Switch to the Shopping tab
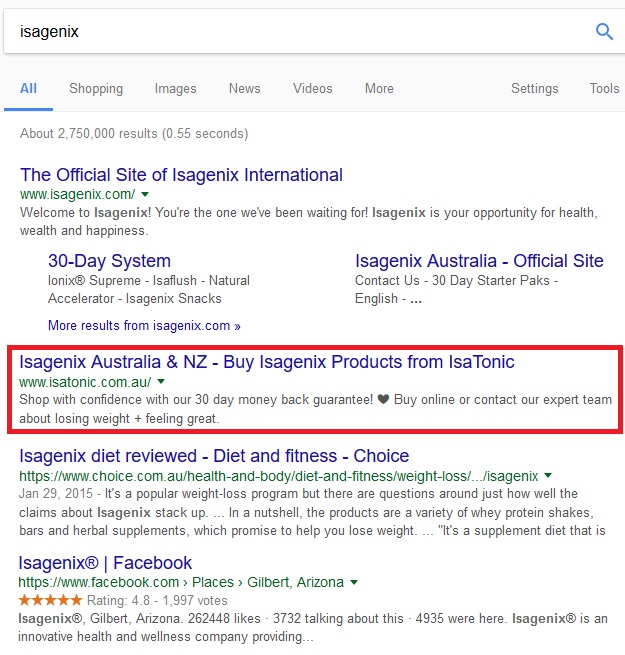625x655 pixels. [x=96, y=89]
